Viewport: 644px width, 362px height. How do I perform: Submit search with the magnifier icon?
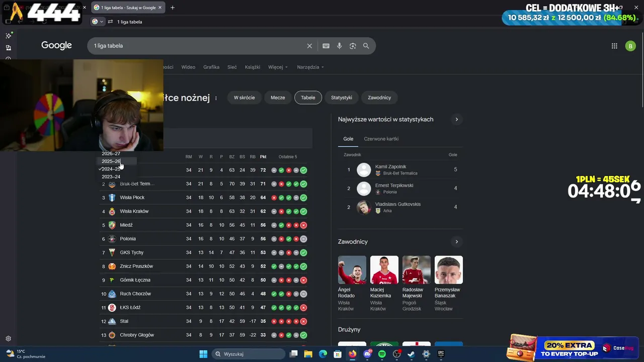[x=366, y=46]
